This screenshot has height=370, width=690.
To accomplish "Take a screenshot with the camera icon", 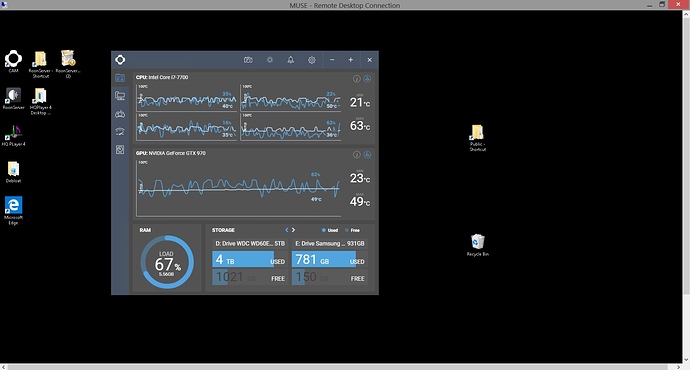I will pos(248,60).
